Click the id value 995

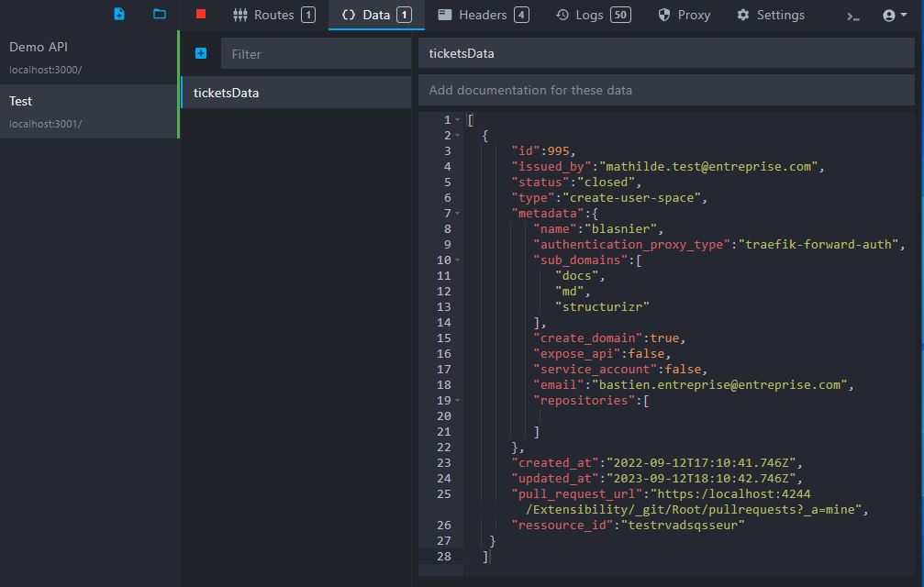click(x=558, y=150)
